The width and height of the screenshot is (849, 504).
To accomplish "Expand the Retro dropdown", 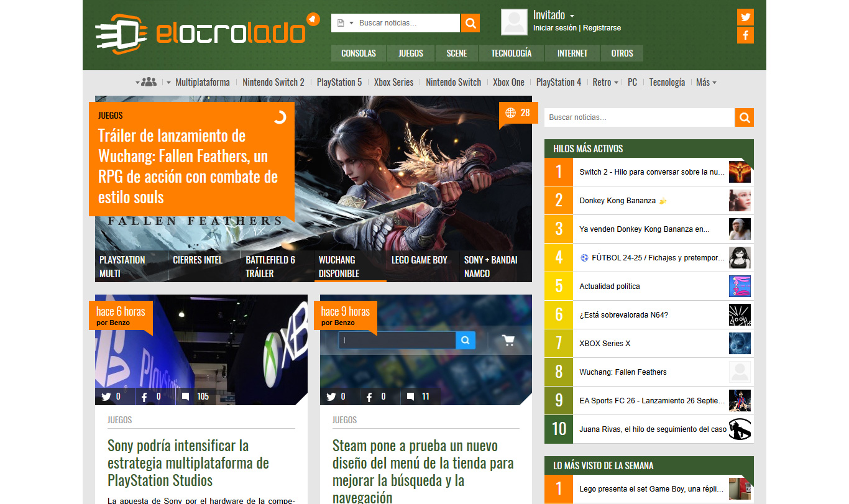I will pos(605,82).
